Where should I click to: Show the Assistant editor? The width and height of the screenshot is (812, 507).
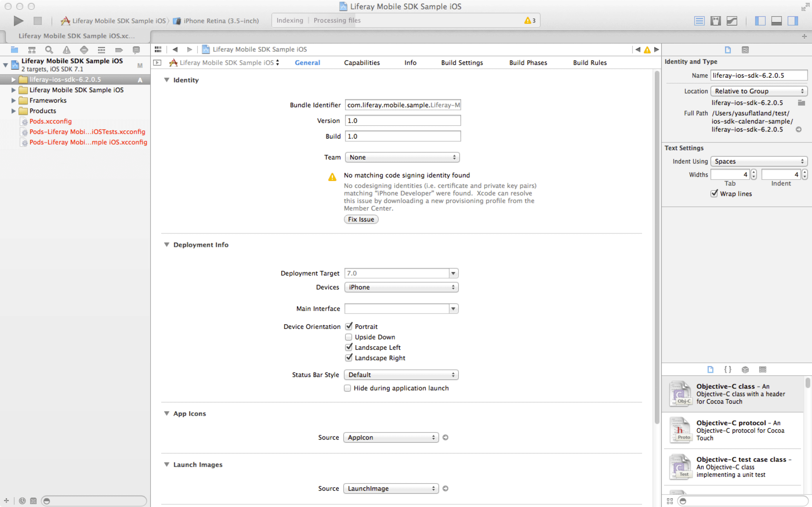click(x=715, y=21)
